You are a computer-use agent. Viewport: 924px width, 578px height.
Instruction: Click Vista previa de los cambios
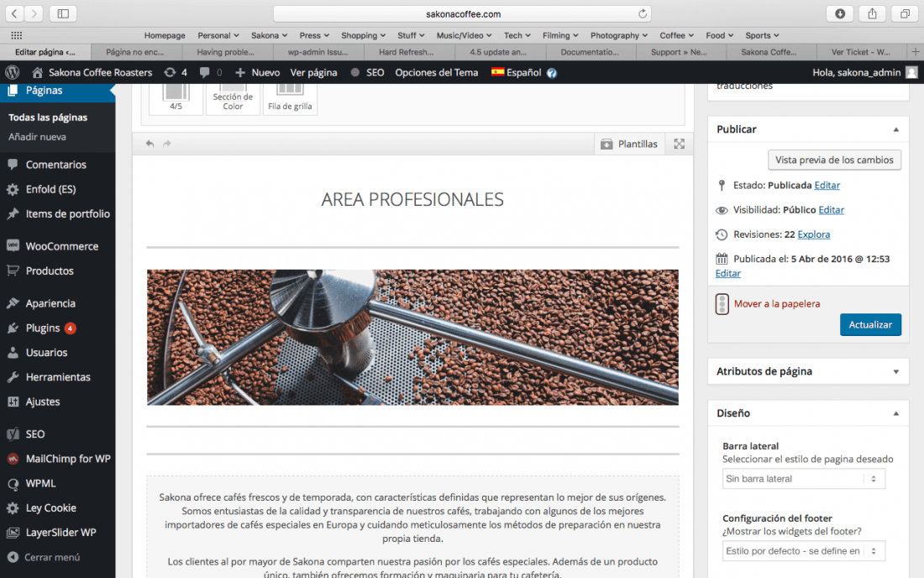point(834,160)
